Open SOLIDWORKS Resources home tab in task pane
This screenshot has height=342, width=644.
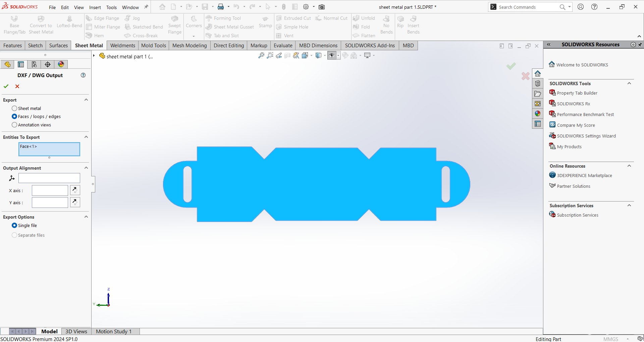(x=538, y=73)
